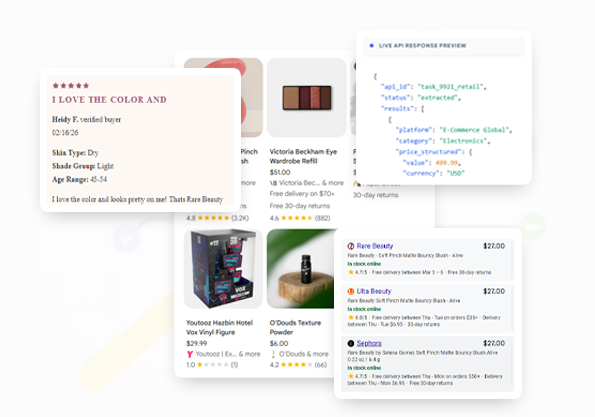Select the O'Douds Texture Powder product image
Viewport: 595px width, 417px height.
pos(301,269)
